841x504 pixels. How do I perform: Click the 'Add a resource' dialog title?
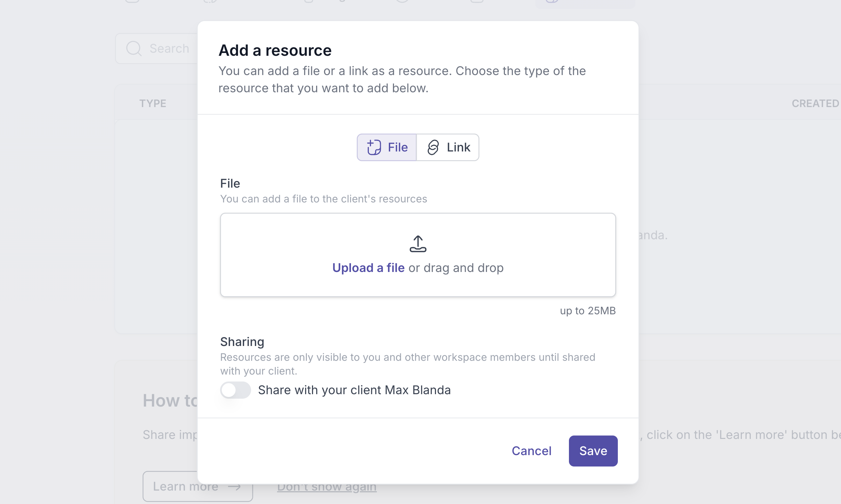[x=275, y=51]
